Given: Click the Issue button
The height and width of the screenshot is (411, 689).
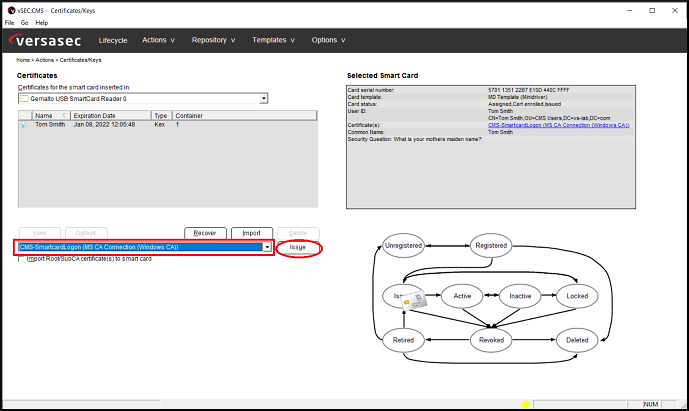Looking at the screenshot, I should (x=297, y=247).
